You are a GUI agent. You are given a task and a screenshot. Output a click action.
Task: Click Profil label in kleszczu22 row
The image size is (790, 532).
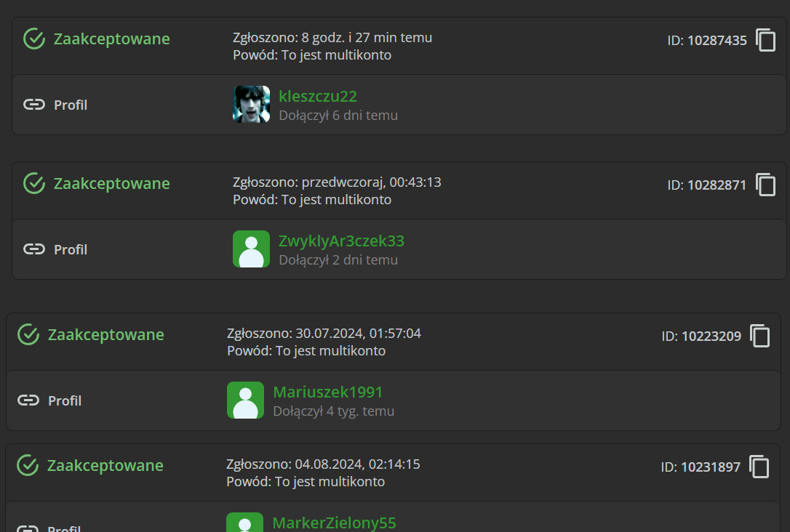(71, 105)
